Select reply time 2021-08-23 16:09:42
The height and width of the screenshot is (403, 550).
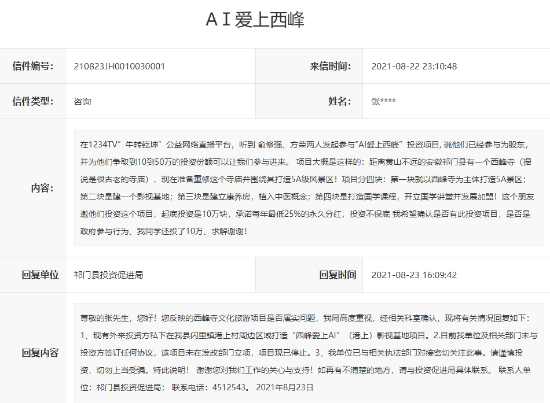click(414, 275)
